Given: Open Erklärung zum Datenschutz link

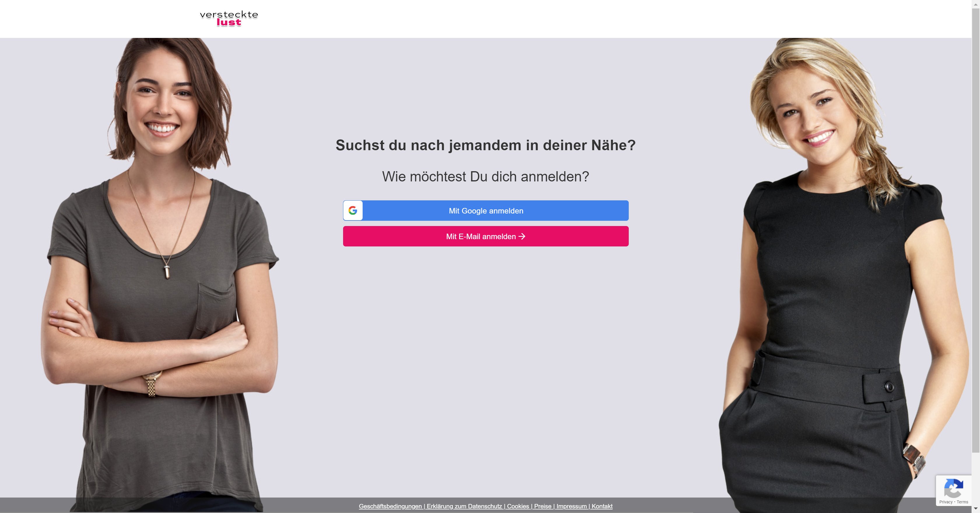Looking at the screenshot, I should tap(464, 506).
